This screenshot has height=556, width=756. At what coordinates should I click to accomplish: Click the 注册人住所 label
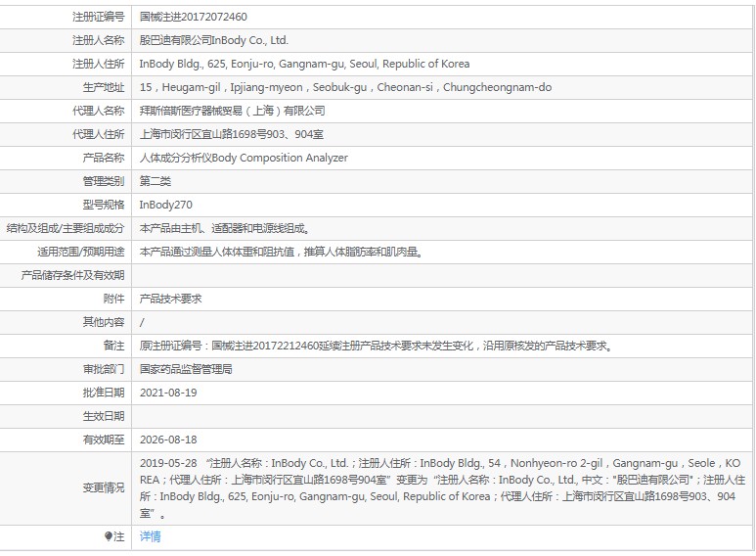99,64
